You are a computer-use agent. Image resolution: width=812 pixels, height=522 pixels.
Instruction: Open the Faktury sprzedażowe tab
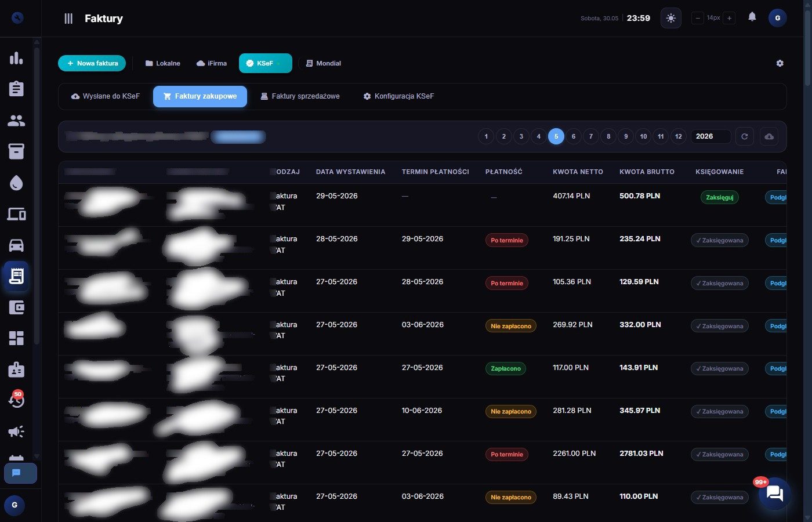tap(300, 96)
